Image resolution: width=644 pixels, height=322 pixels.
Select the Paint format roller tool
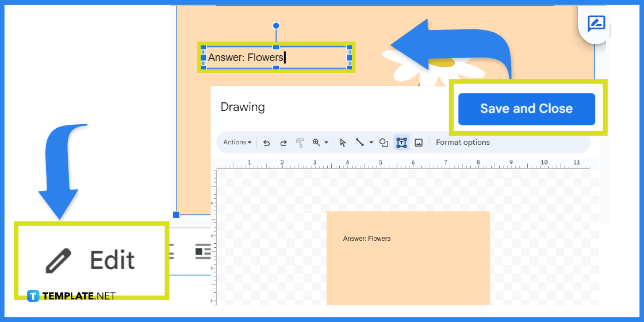[x=300, y=143]
